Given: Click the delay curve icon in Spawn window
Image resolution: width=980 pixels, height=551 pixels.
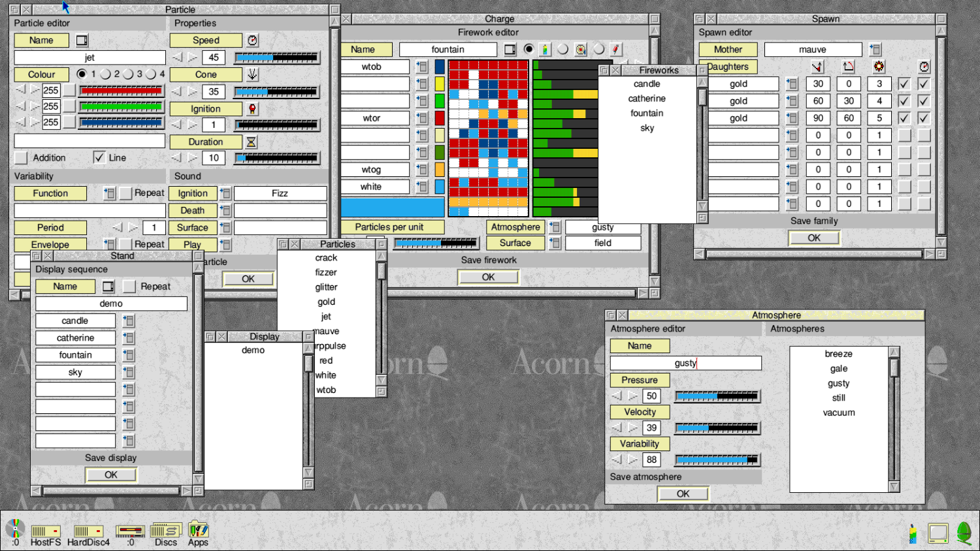Looking at the screenshot, I should coord(848,67).
